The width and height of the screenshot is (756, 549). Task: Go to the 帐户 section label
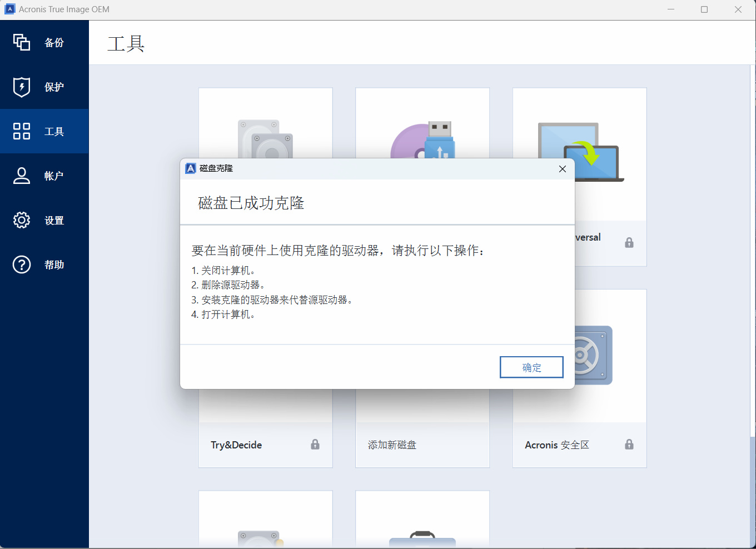54,176
